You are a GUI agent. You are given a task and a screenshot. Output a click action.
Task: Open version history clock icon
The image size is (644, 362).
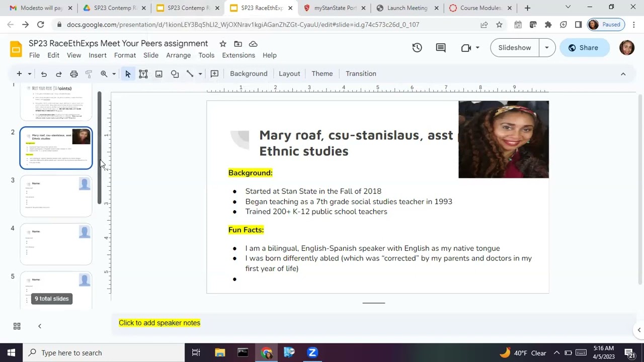point(417,48)
